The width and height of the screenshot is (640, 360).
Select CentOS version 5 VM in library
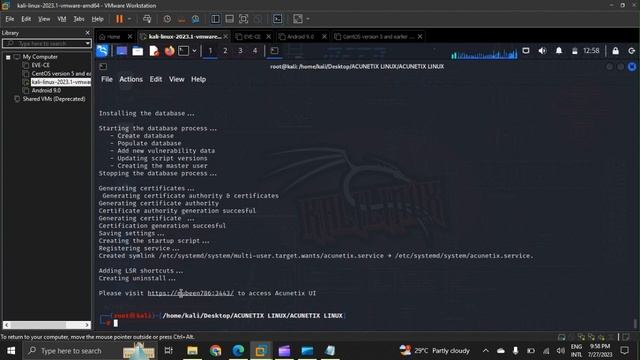tap(57, 73)
